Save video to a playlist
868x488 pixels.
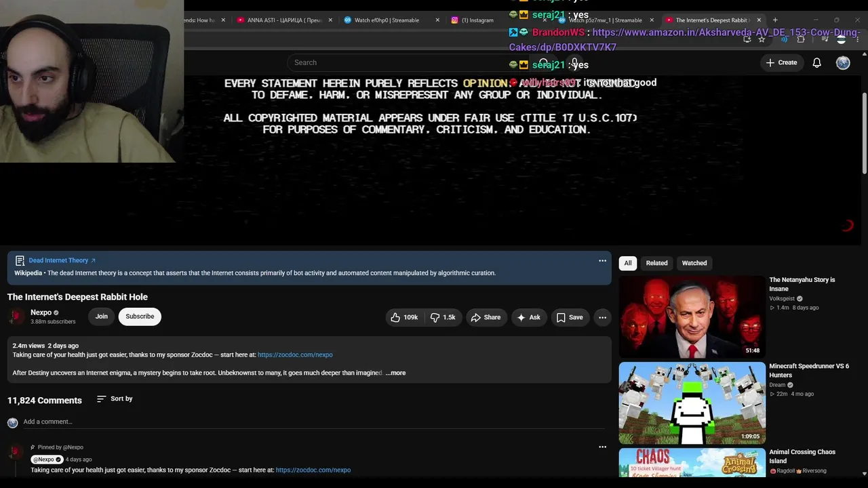pyautogui.click(x=570, y=317)
